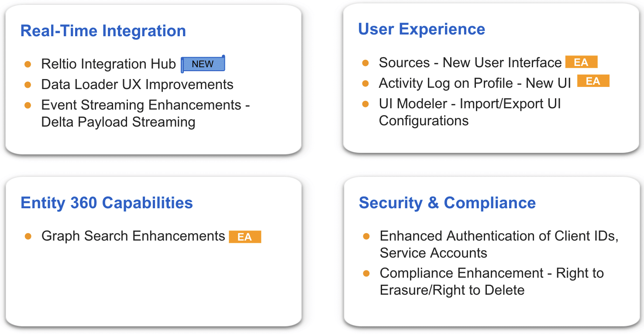This screenshot has height=334, width=644.
Task: Open Graph Search Enhancements entry
Action: (133, 236)
